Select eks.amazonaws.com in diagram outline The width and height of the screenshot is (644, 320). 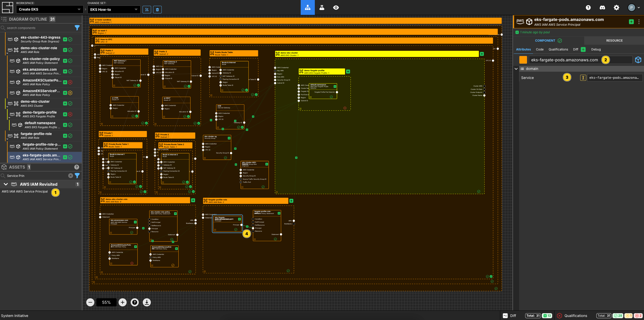(x=44, y=71)
